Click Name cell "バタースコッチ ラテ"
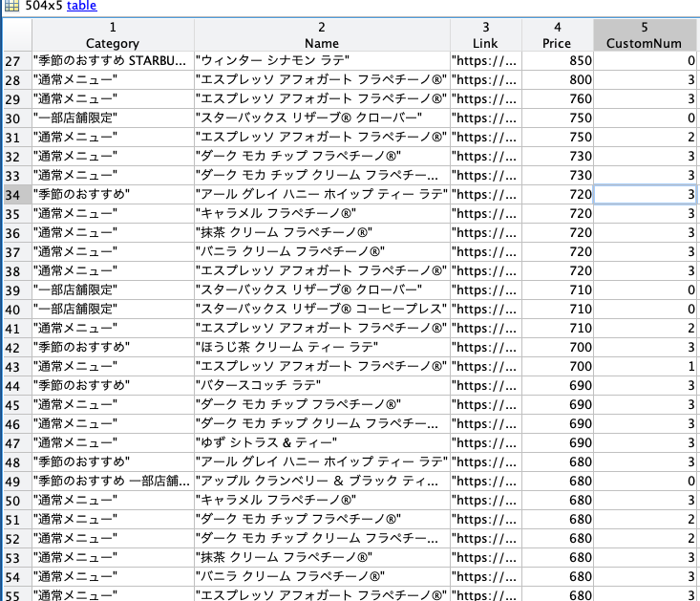This screenshot has height=601, width=700. pyautogui.click(x=322, y=386)
